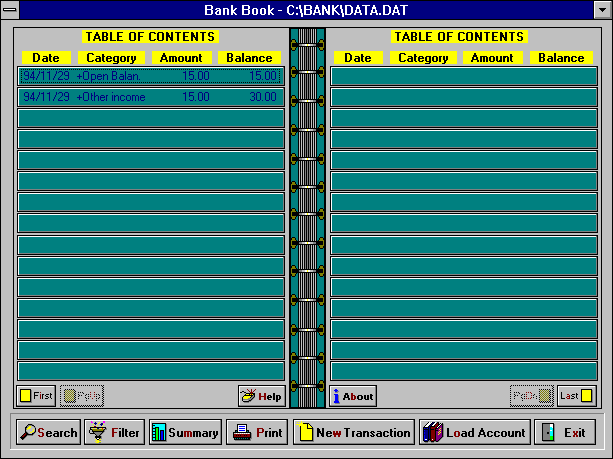Click the disabled PgDn button

(x=532, y=396)
